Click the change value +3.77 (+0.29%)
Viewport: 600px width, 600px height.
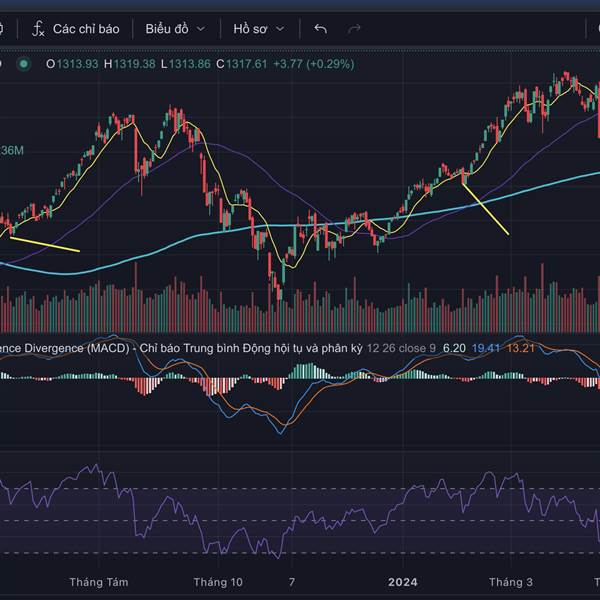tap(314, 64)
